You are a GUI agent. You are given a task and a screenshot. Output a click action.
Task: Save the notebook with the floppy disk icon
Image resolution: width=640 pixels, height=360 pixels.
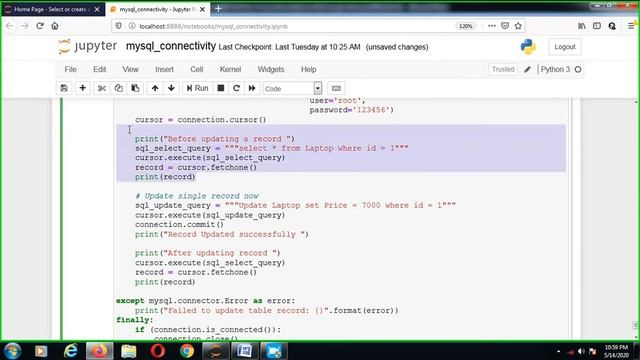point(64,88)
